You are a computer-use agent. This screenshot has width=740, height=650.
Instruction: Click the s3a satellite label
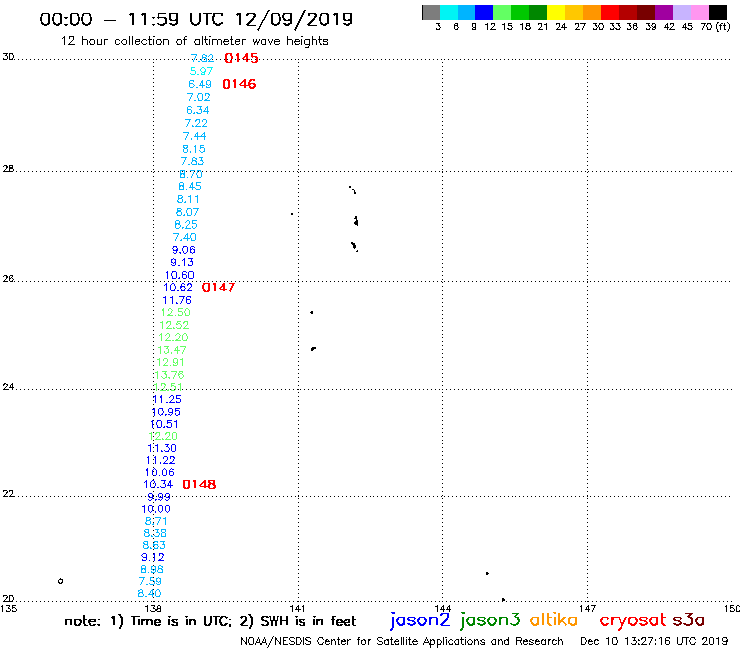(689, 620)
